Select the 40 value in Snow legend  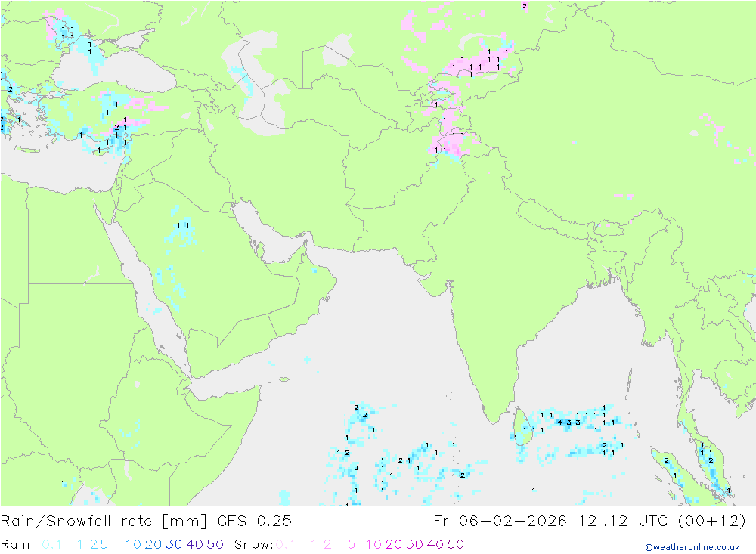tap(435, 544)
